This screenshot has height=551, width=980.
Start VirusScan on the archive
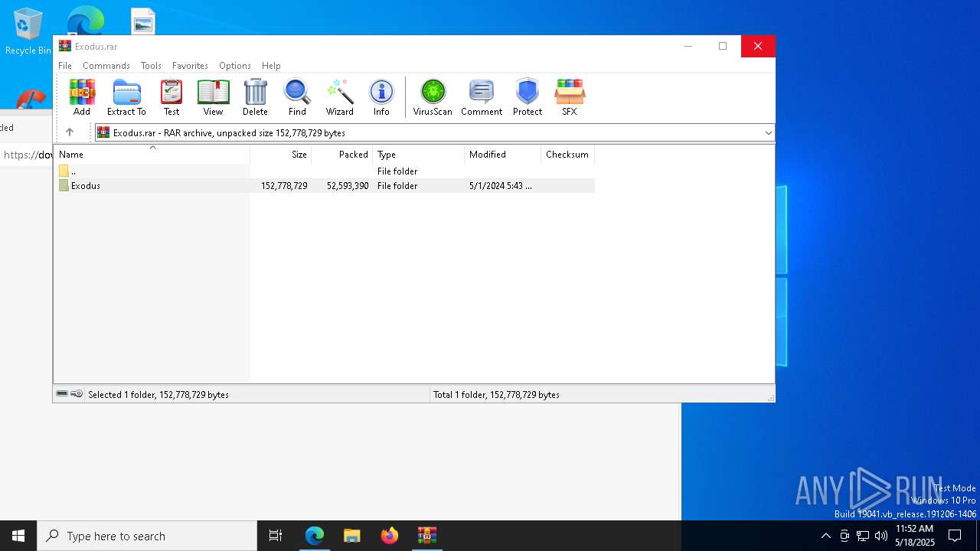tap(433, 97)
